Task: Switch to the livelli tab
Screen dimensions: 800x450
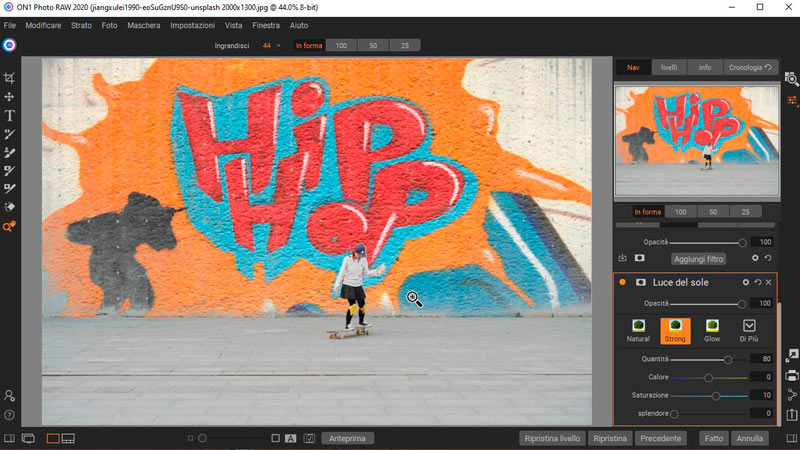Action: (669, 67)
